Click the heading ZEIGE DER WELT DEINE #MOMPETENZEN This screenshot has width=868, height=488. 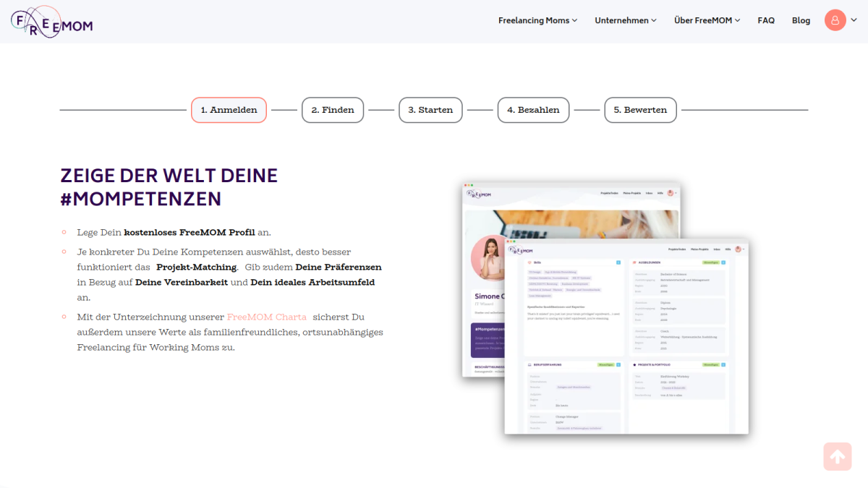pos(169,187)
